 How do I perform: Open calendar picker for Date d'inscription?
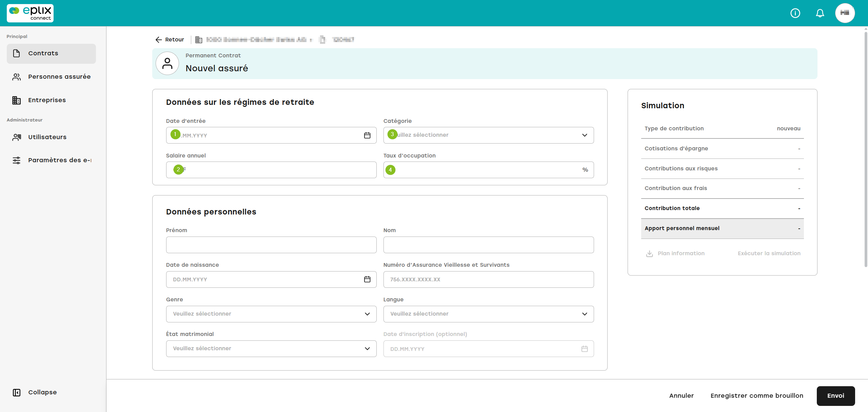[585, 349]
